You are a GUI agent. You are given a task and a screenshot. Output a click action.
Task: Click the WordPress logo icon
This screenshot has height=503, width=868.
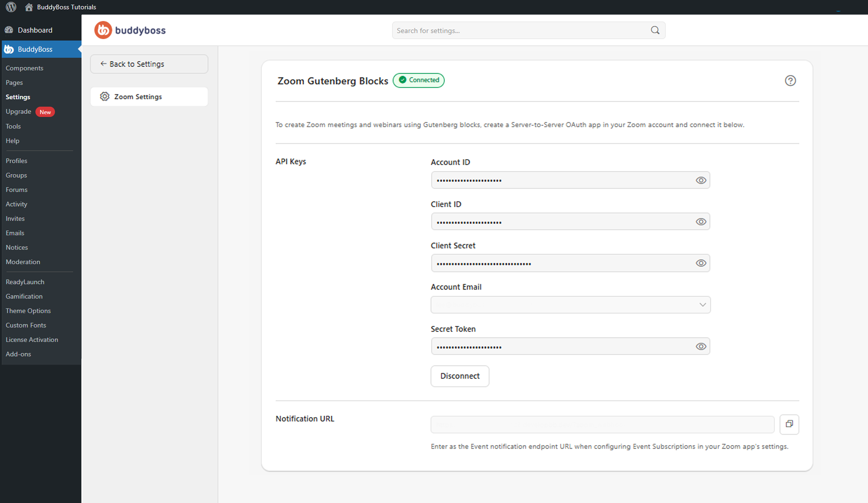(11, 7)
